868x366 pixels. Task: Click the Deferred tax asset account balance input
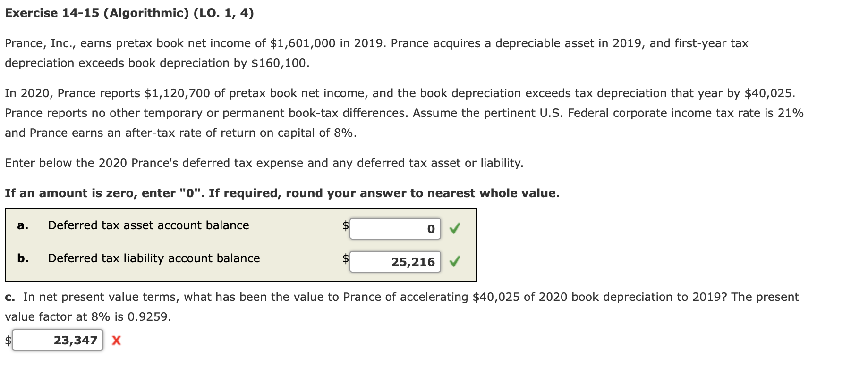pyautogui.click(x=394, y=228)
